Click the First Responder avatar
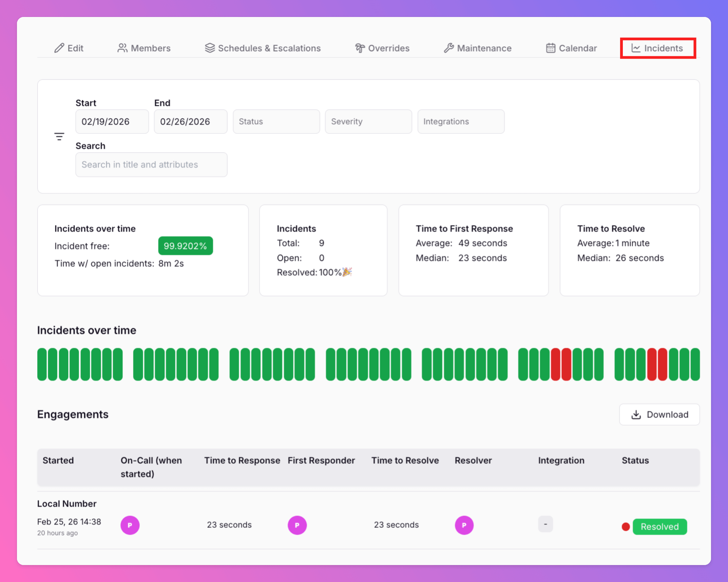This screenshot has height=582, width=728. pyautogui.click(x=297, y=525)
